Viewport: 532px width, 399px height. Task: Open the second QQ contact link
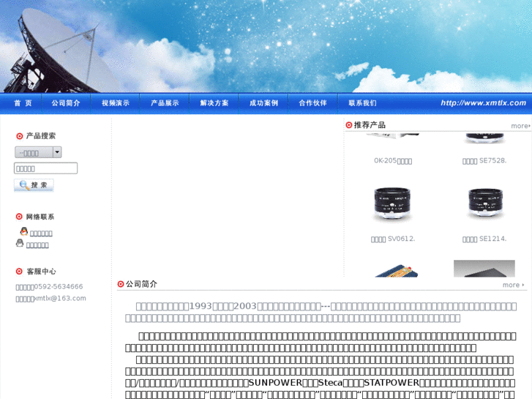point(37,245)
